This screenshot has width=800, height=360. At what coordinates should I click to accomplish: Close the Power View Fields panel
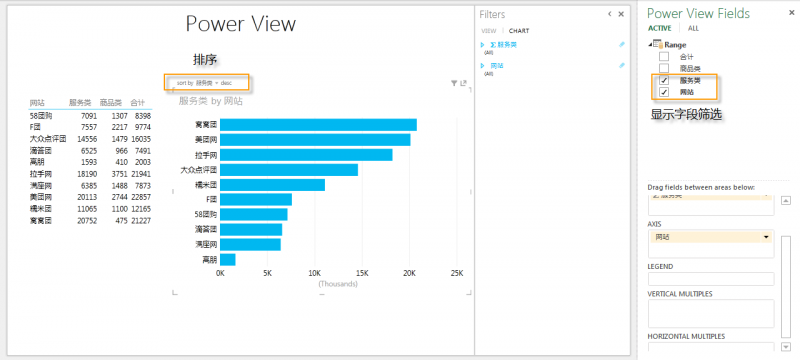coord(791,13)
